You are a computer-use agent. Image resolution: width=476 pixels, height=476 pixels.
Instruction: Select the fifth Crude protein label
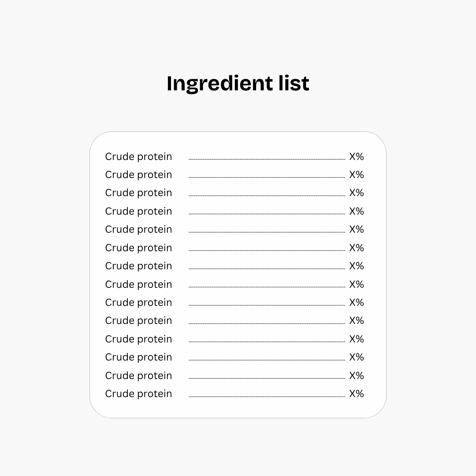point(138,230)
